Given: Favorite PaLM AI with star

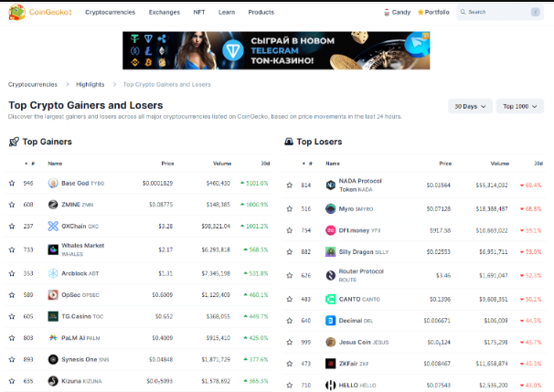Looking at the screenshot, I should (12, 338).
